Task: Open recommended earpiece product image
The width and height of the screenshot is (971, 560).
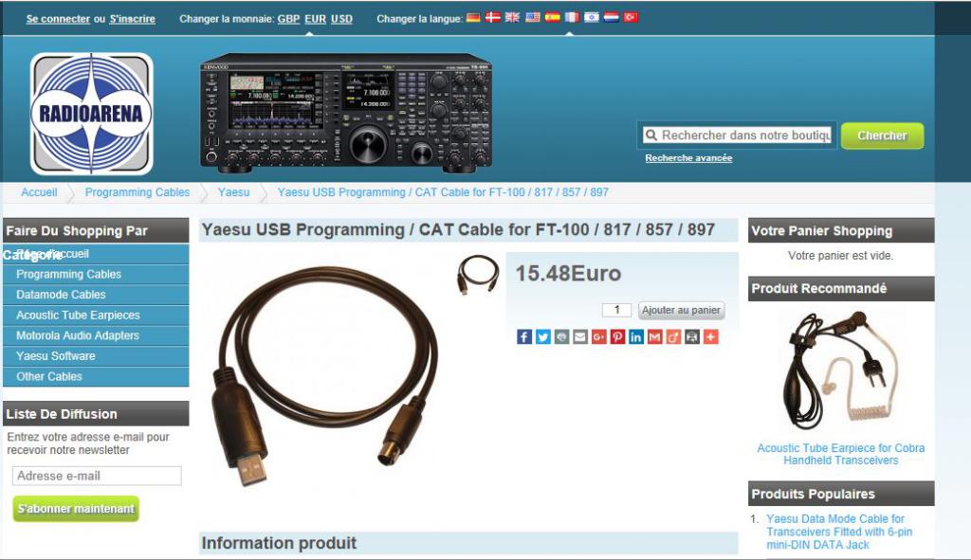Action: click(840, 371)
